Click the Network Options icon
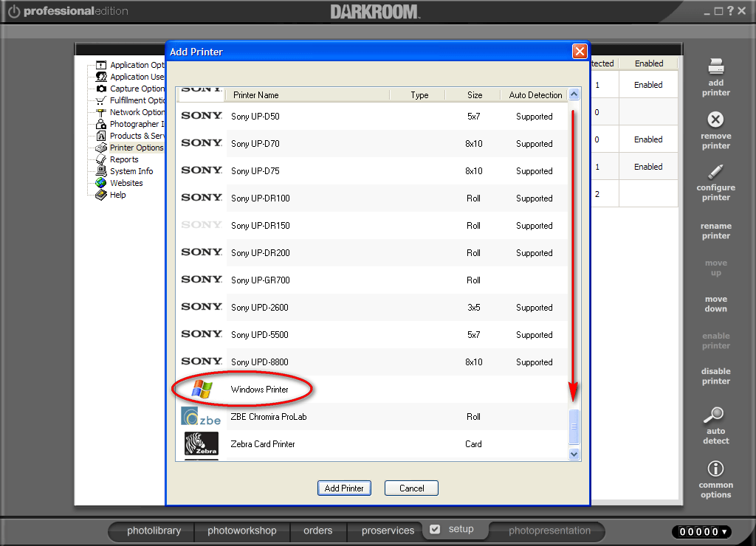Image resolution: width=756 pixels, height=546 pixels. click(x=100, y=112)
